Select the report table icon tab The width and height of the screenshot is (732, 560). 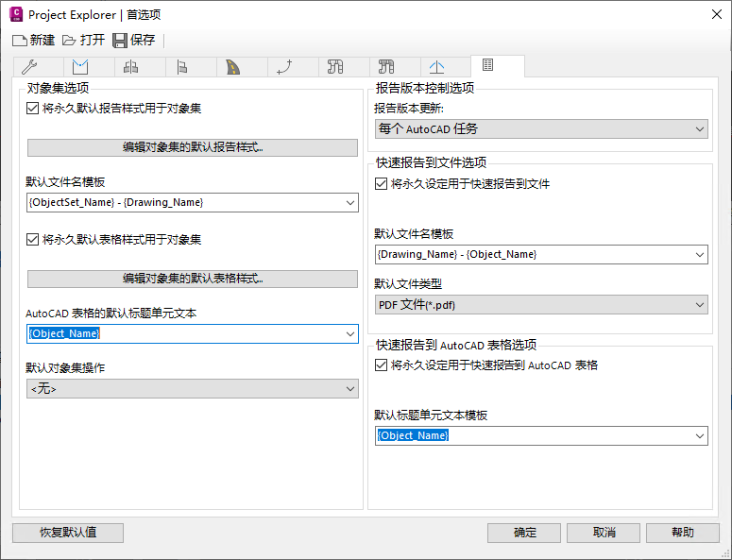[498, 66]
